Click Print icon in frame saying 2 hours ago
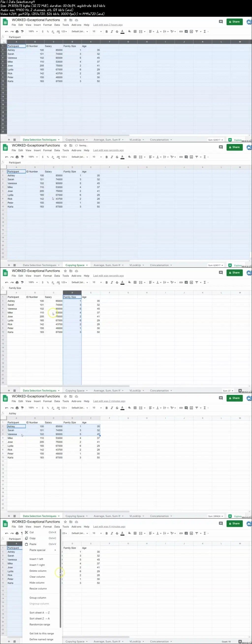 (17, 32)
